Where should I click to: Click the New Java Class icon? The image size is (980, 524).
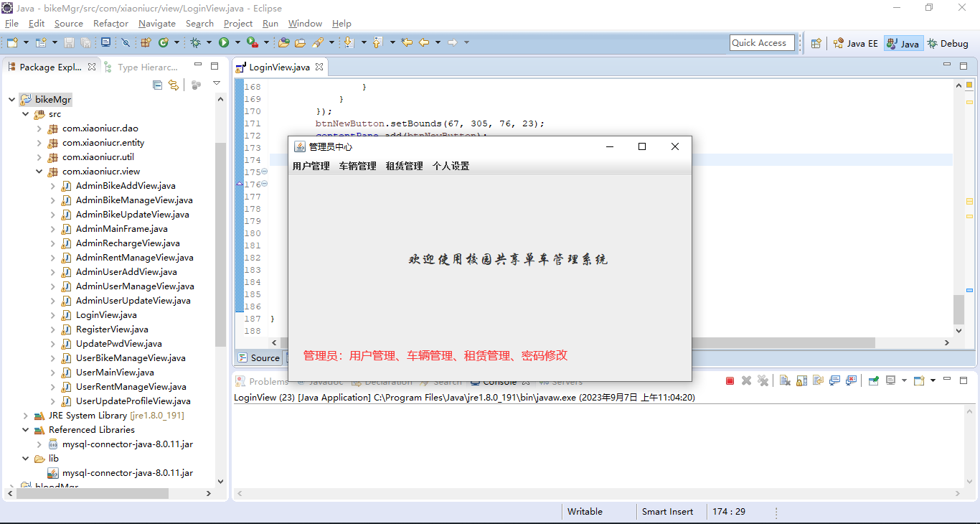tap(164, 42)
